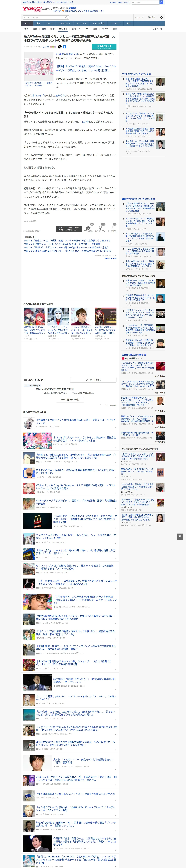
Task: Toggle the コメント非表示 checkbox
Action: click(x=102, y=406)
